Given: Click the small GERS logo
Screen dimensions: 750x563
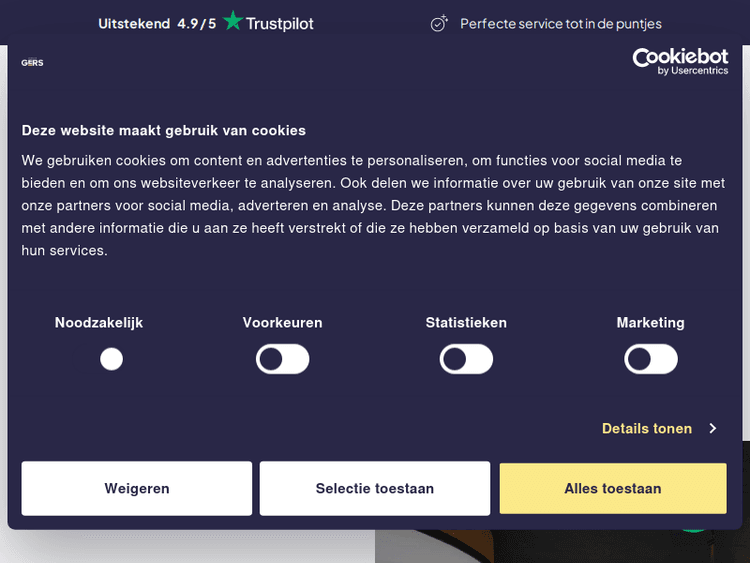Looking at the screenshot, I should 32,62.
